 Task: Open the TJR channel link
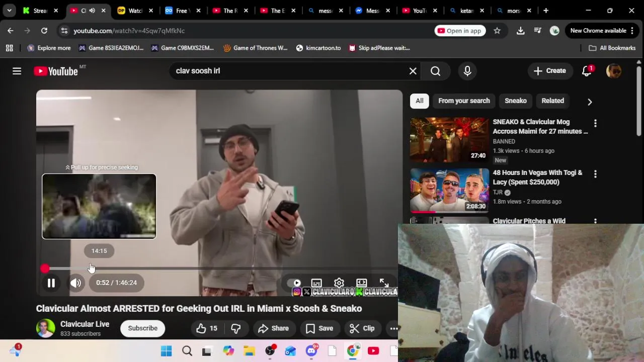(x=498, y=192)
